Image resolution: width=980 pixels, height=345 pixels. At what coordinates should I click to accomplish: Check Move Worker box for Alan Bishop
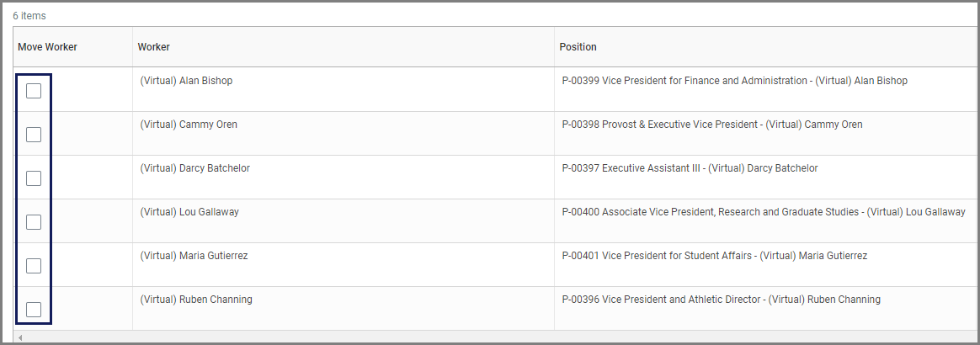34,91
